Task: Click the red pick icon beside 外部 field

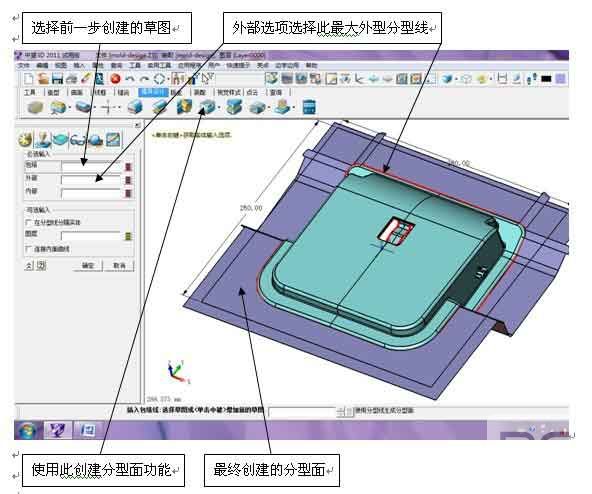Action: [128, 180]
